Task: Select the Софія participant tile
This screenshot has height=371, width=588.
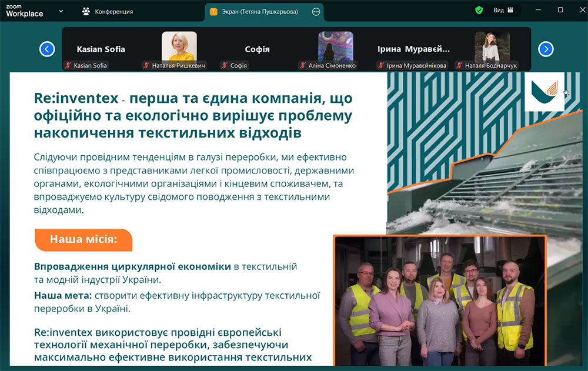Action: click(257, 49)
